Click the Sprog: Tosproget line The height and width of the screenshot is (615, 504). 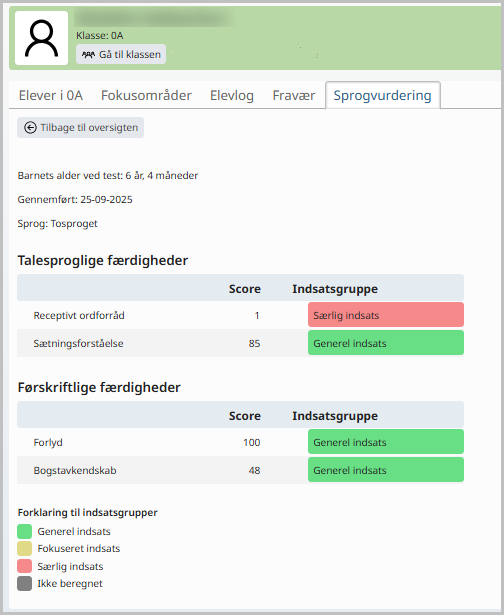[x=58, y=224]
